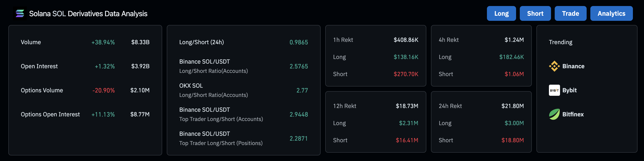644x161 pixels.
Task: Click the Bitfinex leaf logo icon
Action: (554, 114)
